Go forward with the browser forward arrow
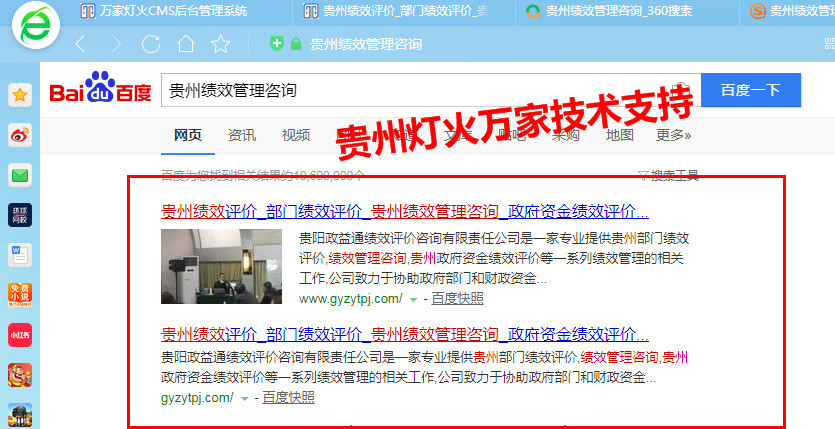Screen dimensions: 835x429 click(116, 44)
